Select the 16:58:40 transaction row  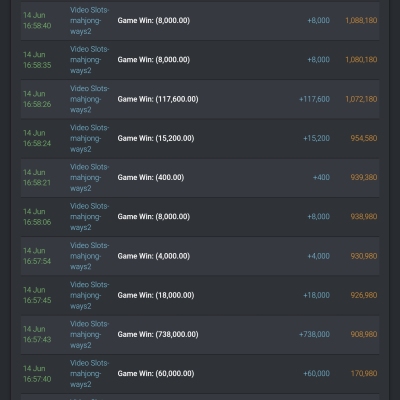200,21
